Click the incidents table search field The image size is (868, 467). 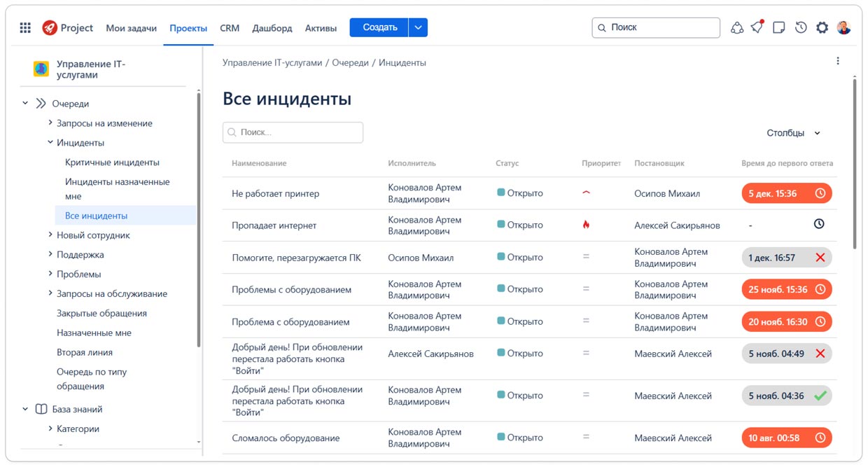(x=293, y=132)
